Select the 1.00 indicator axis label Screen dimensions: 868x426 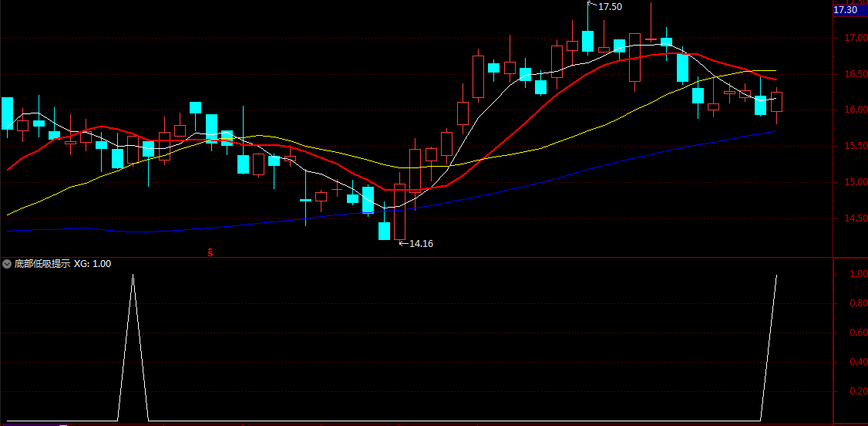pyautogui.click(x=858, y=274)
